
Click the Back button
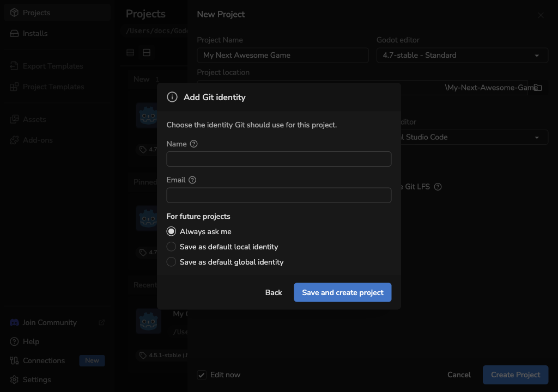pyautogui.click(x=274, y=292)
